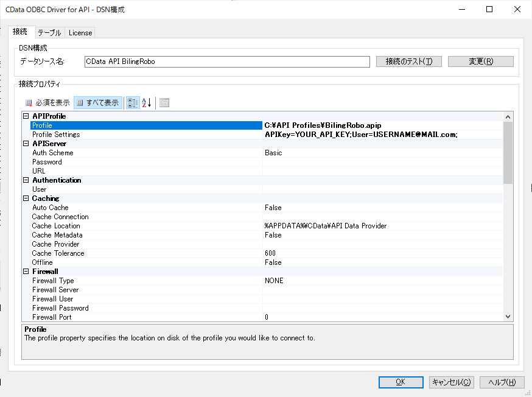Screen dimensions: 532x397
Task: Collapse the Caching section
Action: point(26,198)
